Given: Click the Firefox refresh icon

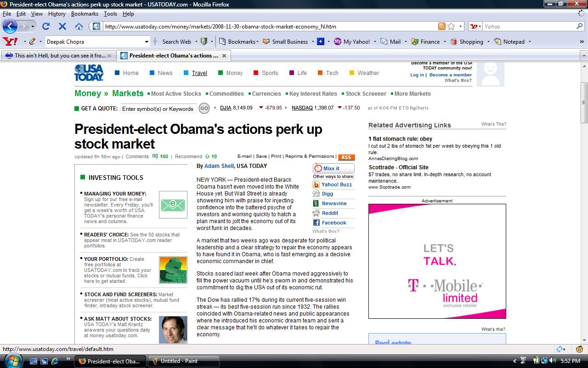Looking at the screenshot, I should tap(45, 26).
